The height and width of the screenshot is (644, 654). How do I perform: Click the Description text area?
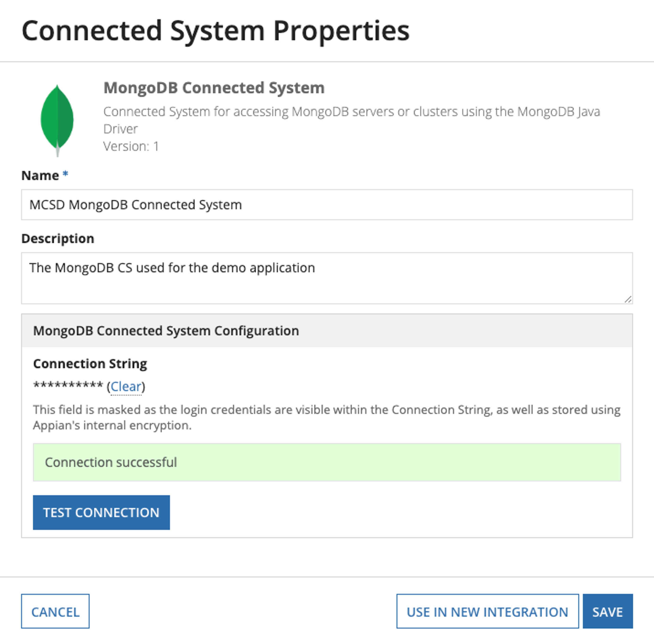[327, 278]
